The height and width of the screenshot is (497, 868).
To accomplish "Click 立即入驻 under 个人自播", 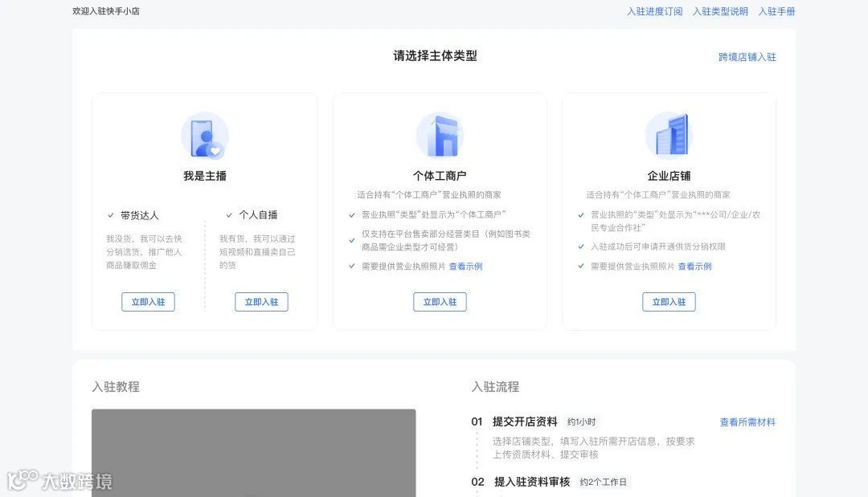I will coord(261,302).
